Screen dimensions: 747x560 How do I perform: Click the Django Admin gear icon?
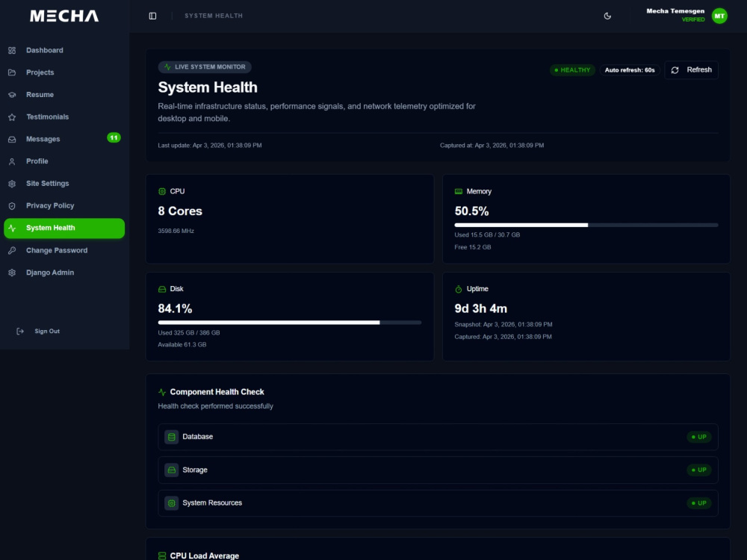[12, 273]
